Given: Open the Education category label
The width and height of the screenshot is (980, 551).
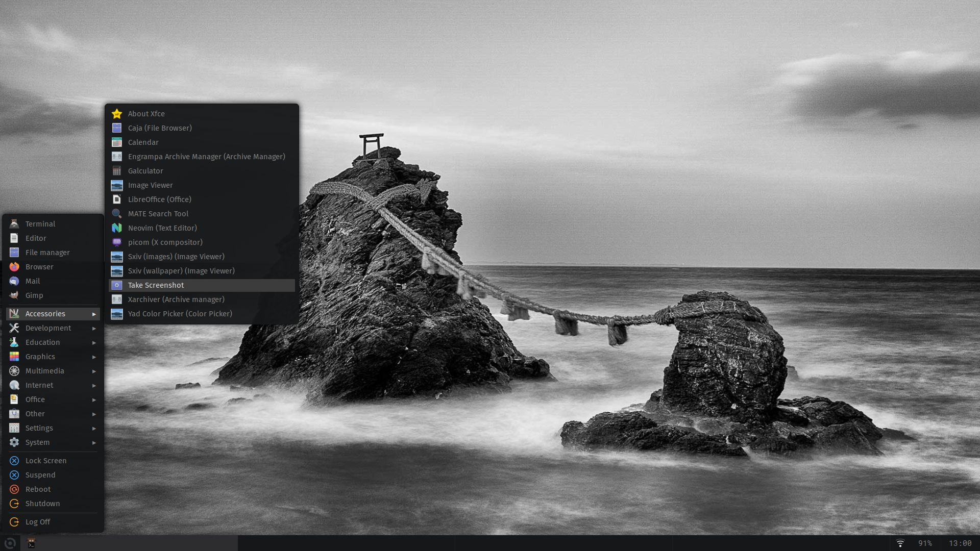Looking at the screenshot, I should point(42,342).
